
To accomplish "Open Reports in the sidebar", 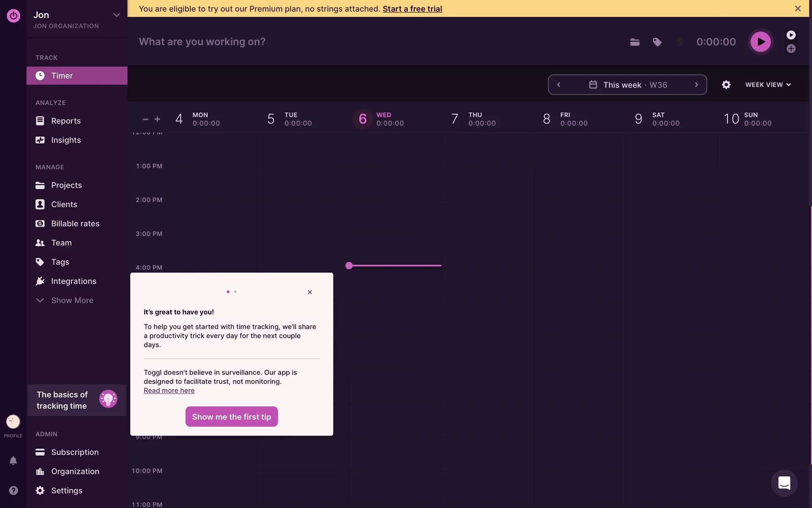I will point(66,121).
